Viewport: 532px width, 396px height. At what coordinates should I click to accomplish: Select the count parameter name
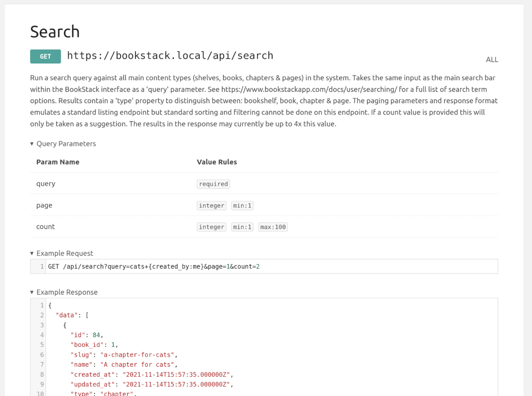click(x=46, y=227)
